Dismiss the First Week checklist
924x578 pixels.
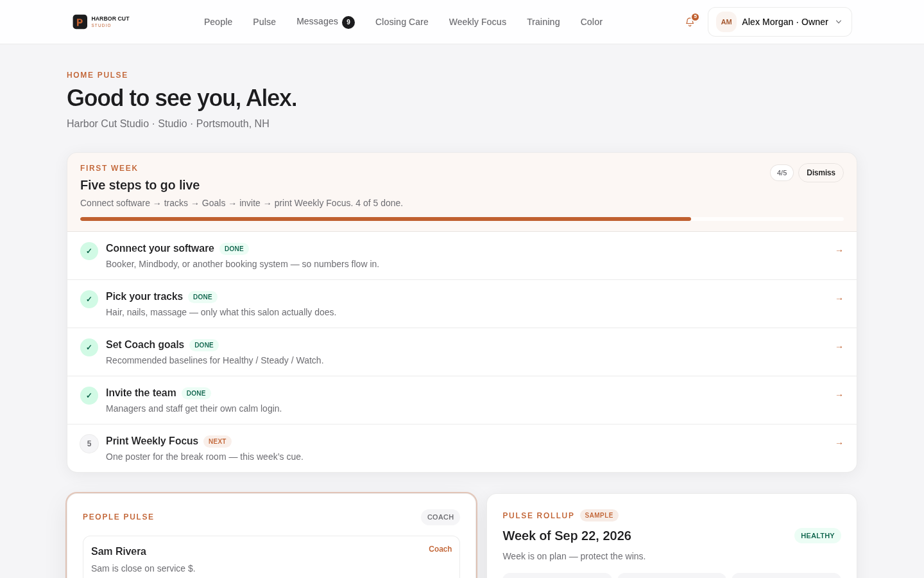coord(821,173)
